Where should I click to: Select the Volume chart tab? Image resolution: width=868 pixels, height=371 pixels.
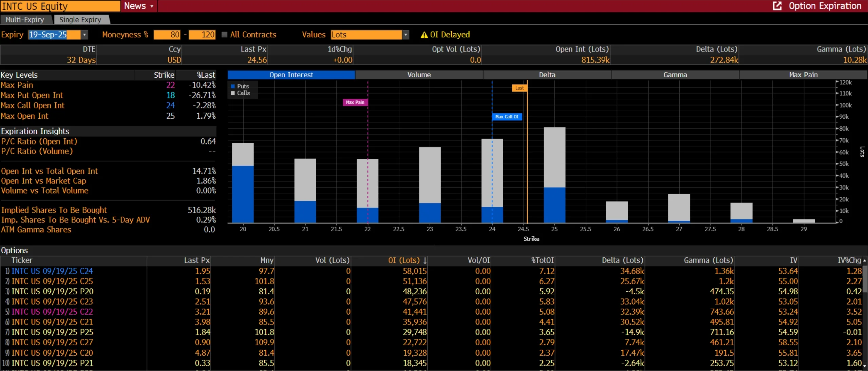(x=419, y=75)
